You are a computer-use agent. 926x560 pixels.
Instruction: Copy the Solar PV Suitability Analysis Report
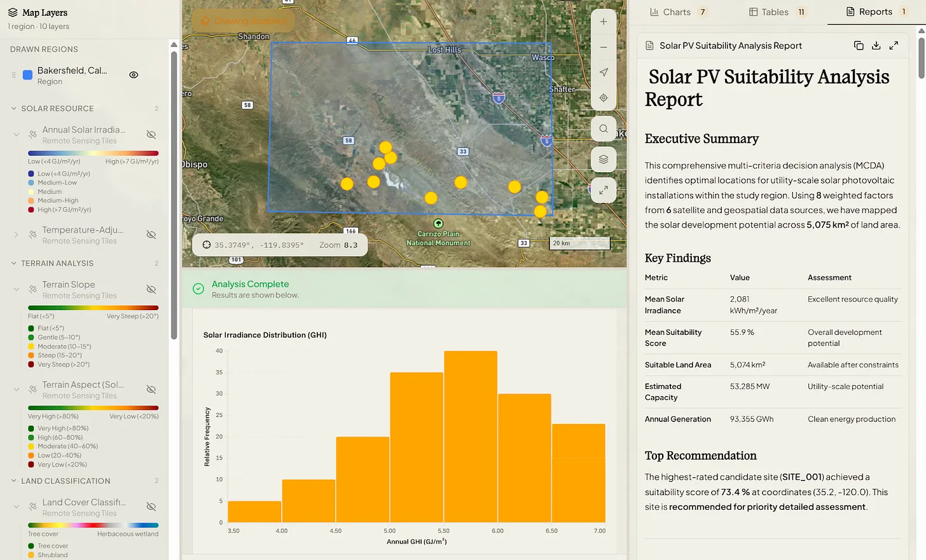tap(859, 45)
